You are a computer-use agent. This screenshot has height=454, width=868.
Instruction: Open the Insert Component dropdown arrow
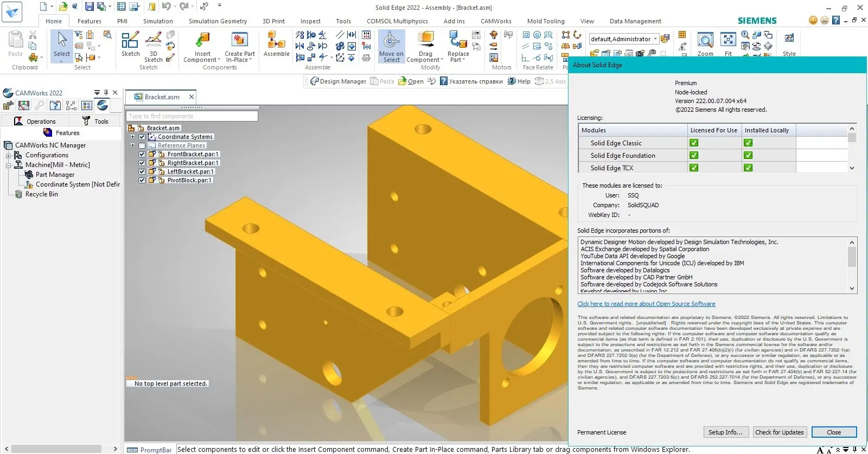coord(219,60)
